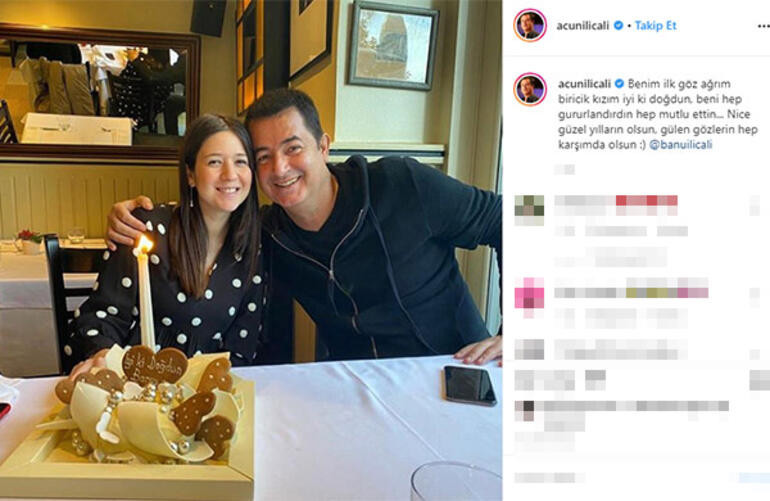Like the pink-avatar comment with its heart icon
The height and width of the screenshot is (501, 770).
(754, 294)
